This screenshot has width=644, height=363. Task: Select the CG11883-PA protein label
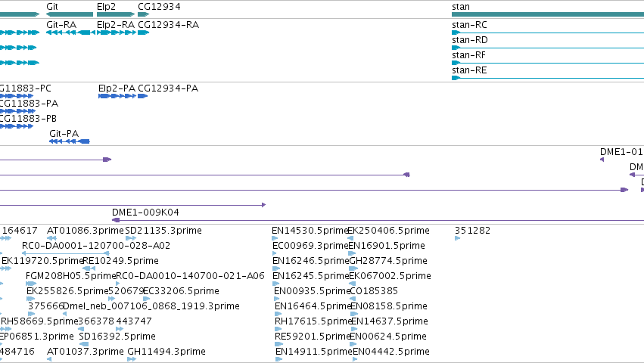tap(29, 104)
